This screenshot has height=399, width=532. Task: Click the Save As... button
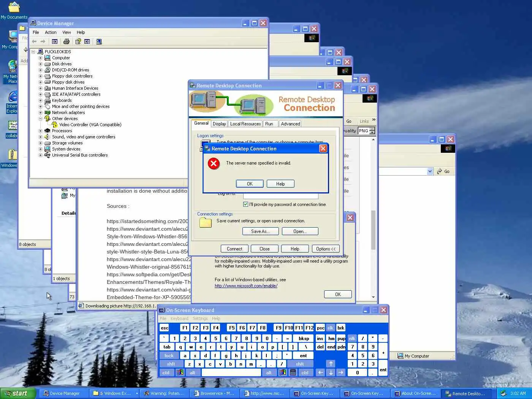coord(260,231)
